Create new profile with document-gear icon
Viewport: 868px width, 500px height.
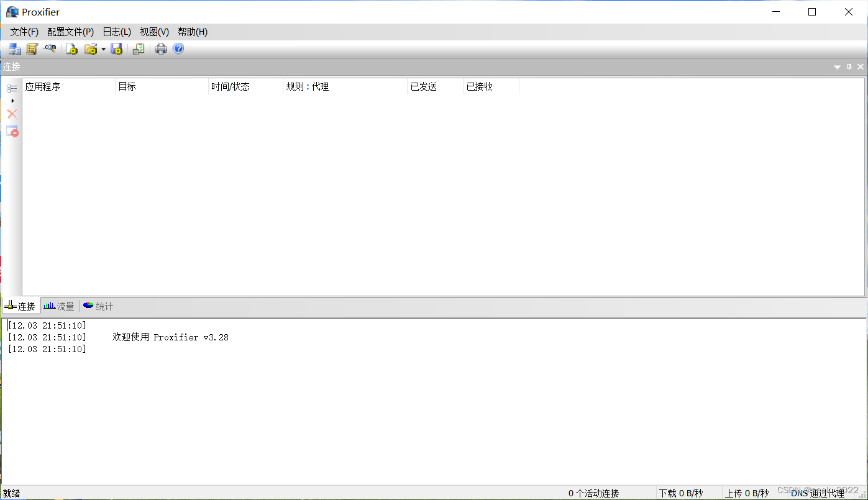[x=72, y=49]
